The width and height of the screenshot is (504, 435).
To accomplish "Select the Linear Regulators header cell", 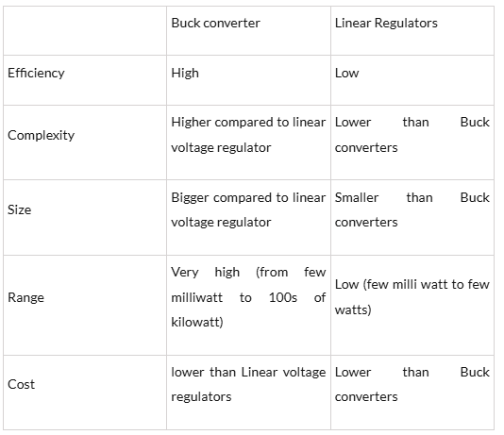I will tap(412, 31).
